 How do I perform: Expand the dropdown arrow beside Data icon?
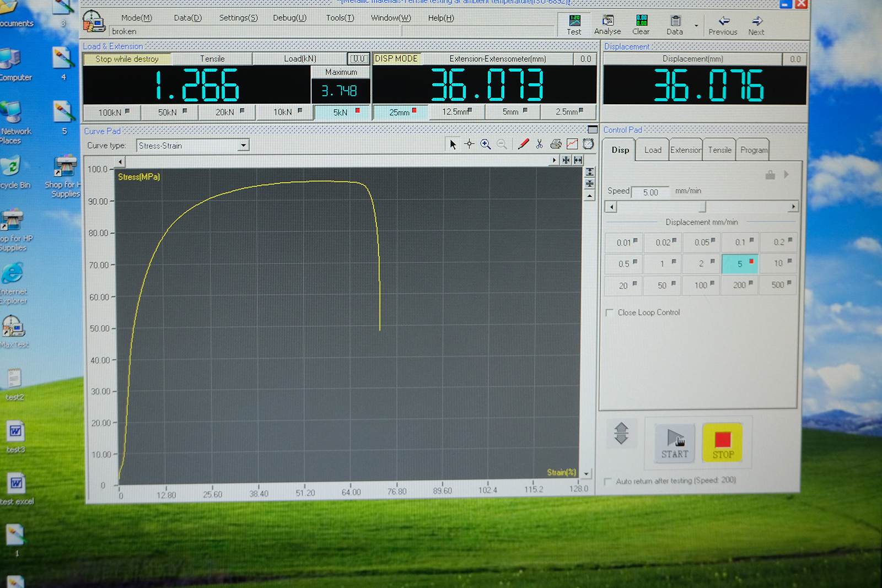(x=696, y=26)
